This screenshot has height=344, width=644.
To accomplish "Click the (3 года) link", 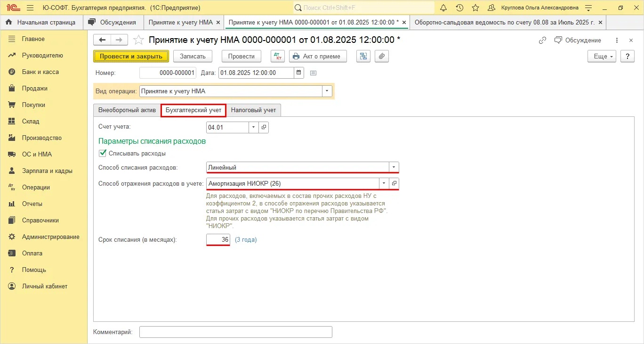I will [246, 240].
